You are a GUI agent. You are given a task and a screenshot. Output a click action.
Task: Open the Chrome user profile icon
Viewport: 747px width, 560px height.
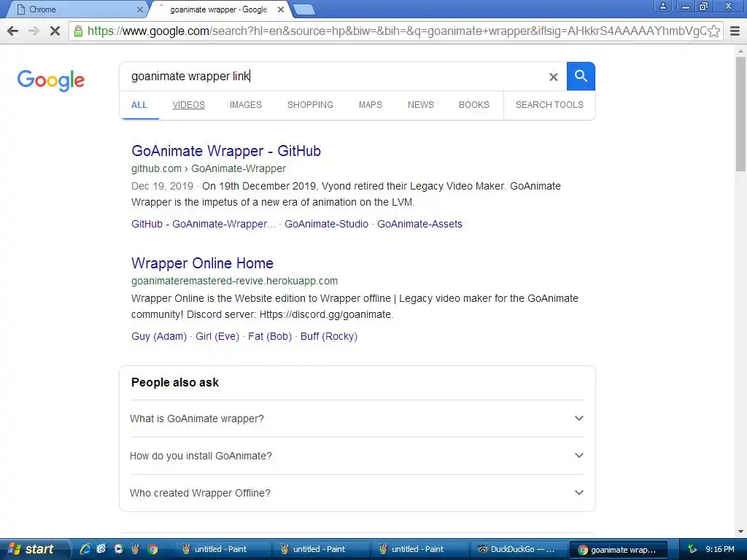coord(662,6)
